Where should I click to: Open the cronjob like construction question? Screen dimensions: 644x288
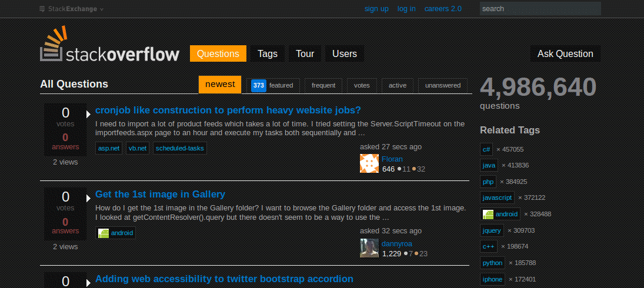(228, 110)
